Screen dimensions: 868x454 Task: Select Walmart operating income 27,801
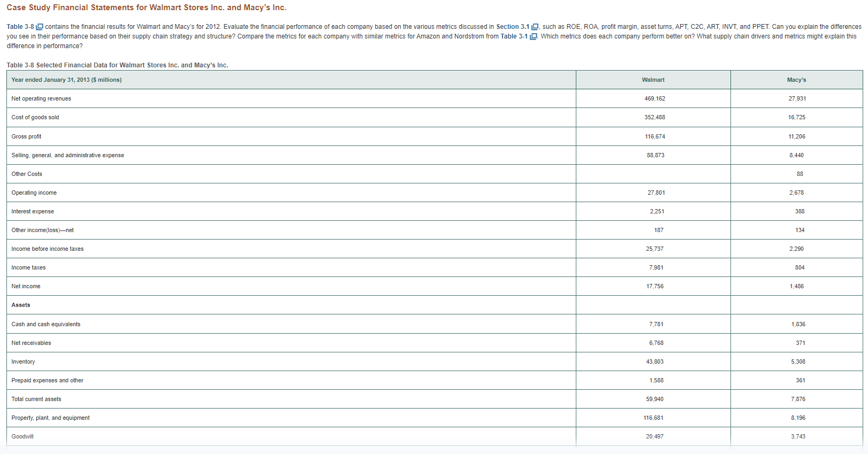(656, 193)
